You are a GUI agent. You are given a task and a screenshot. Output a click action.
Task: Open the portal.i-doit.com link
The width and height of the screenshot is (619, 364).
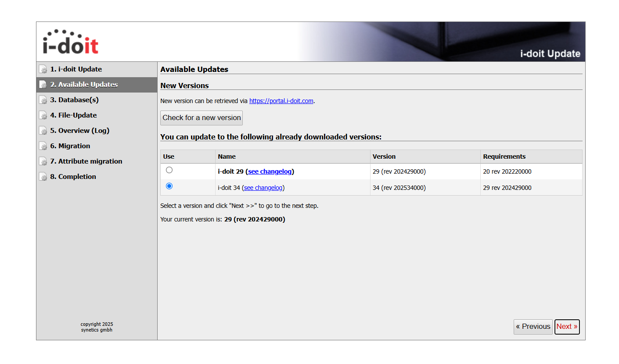(281, 101)
